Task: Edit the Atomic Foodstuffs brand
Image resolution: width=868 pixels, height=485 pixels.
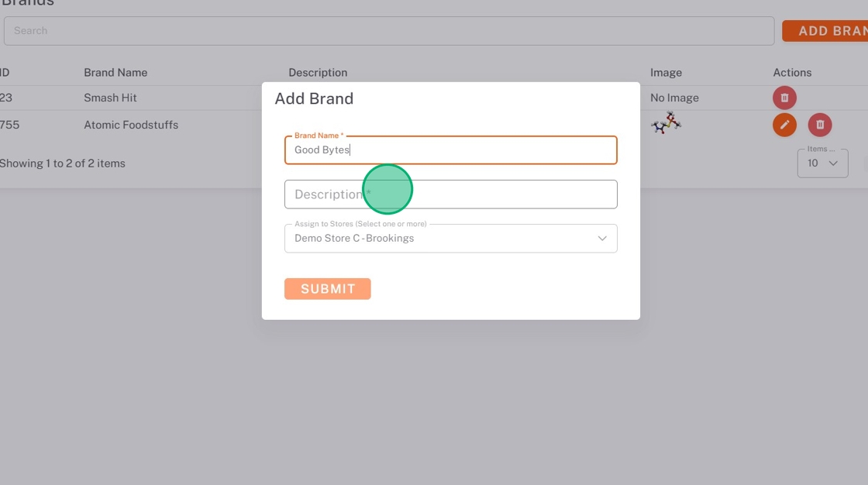Action: click(x=784, y=125)
